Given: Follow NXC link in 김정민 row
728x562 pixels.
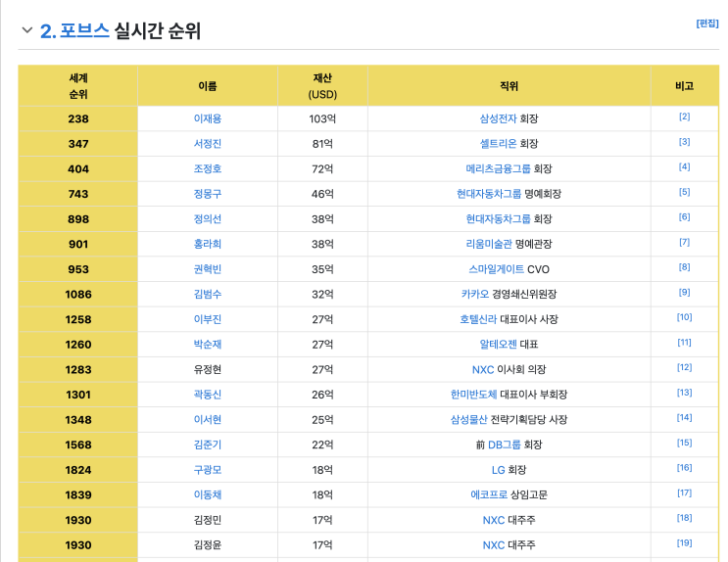Looking at the screenshot, I should pos(494,520).
